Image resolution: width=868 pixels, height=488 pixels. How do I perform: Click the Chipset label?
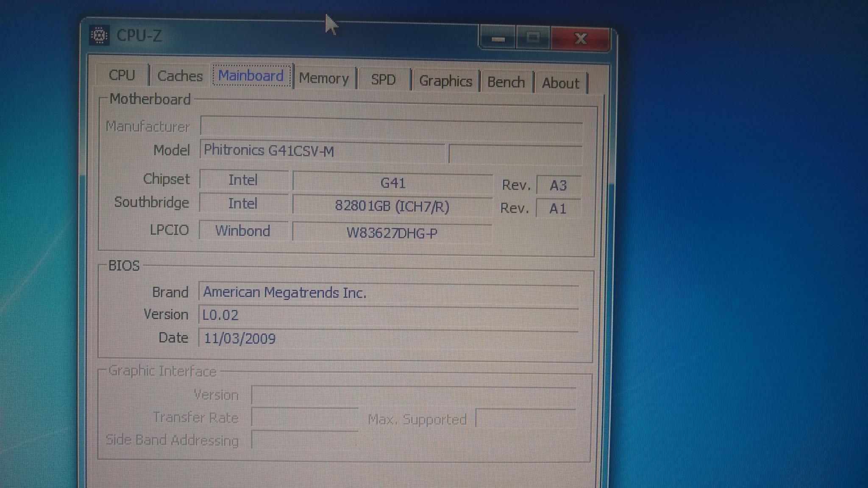pos(166,179)
